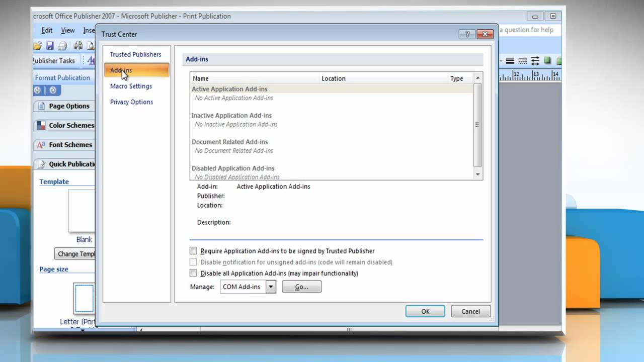Select the Blank template thumbnail

coord(82,210)
